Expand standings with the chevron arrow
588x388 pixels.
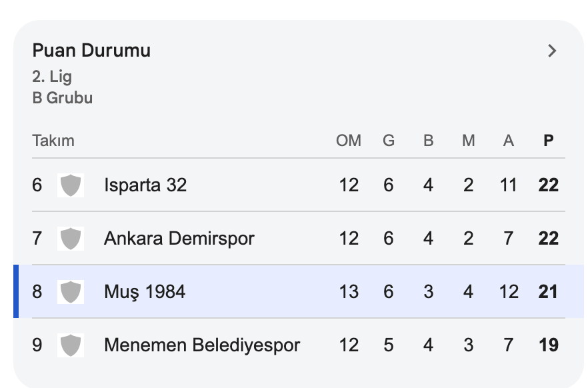click(551, 51)
